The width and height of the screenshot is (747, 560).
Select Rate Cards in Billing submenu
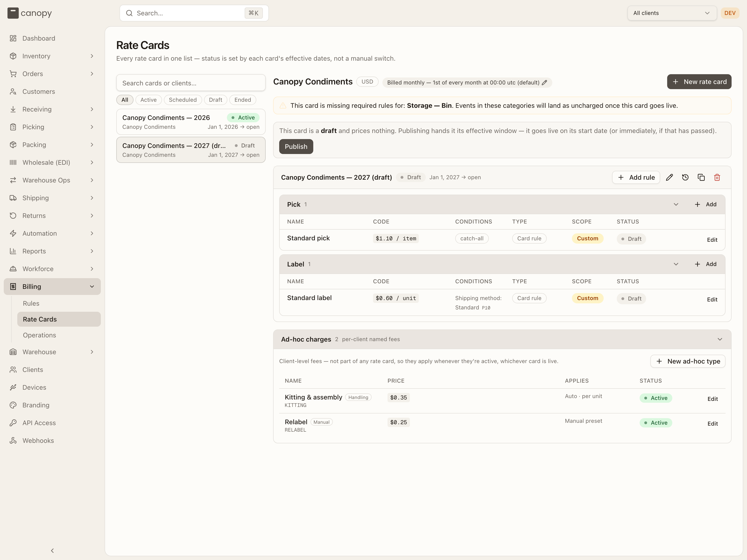59,319
